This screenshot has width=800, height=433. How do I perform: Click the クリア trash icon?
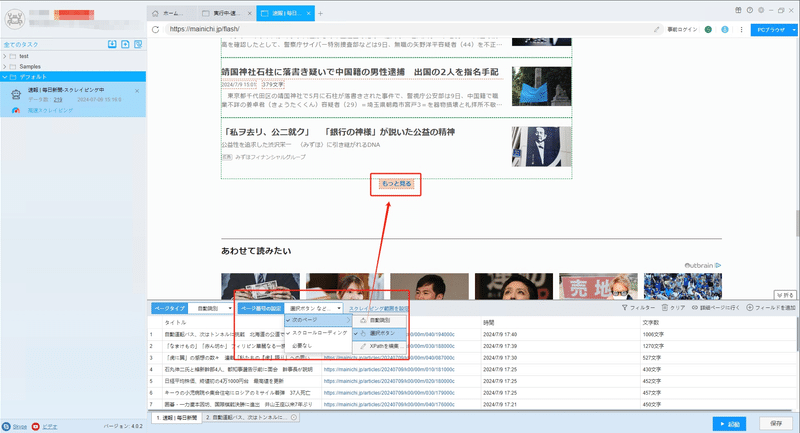point(665,308)
